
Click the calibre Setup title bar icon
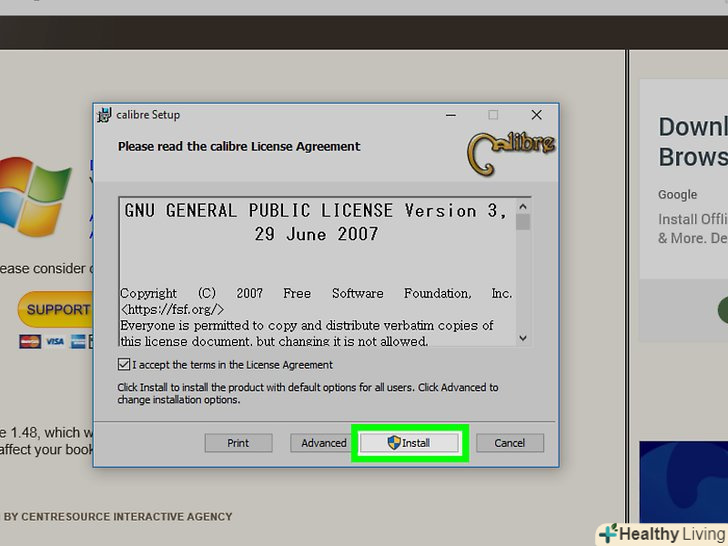pos(104,115)
